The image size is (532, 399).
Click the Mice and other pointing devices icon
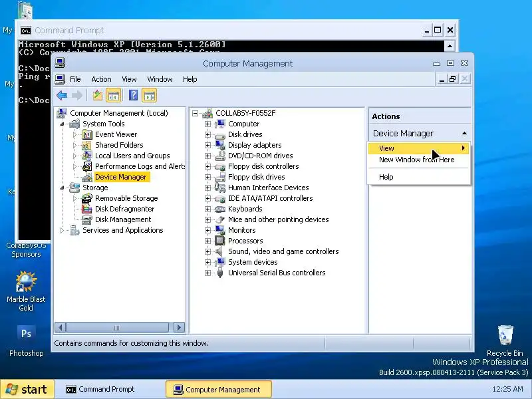[x=220, y=219]
